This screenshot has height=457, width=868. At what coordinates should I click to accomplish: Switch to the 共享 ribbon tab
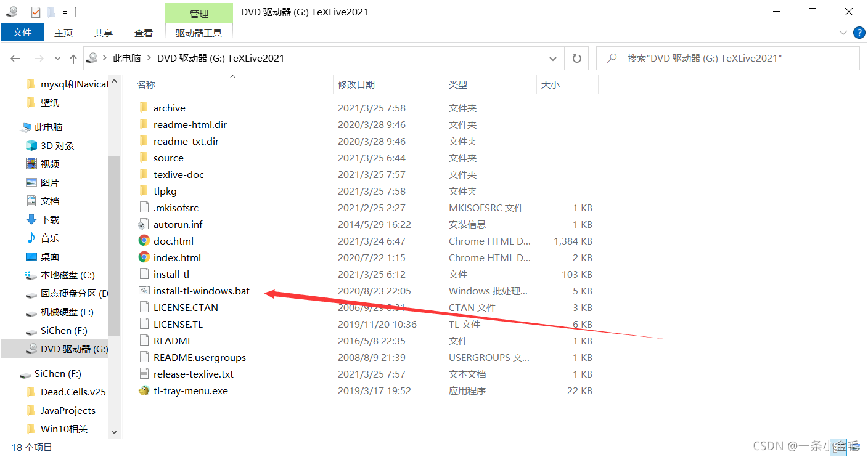(x=104, y=33)
